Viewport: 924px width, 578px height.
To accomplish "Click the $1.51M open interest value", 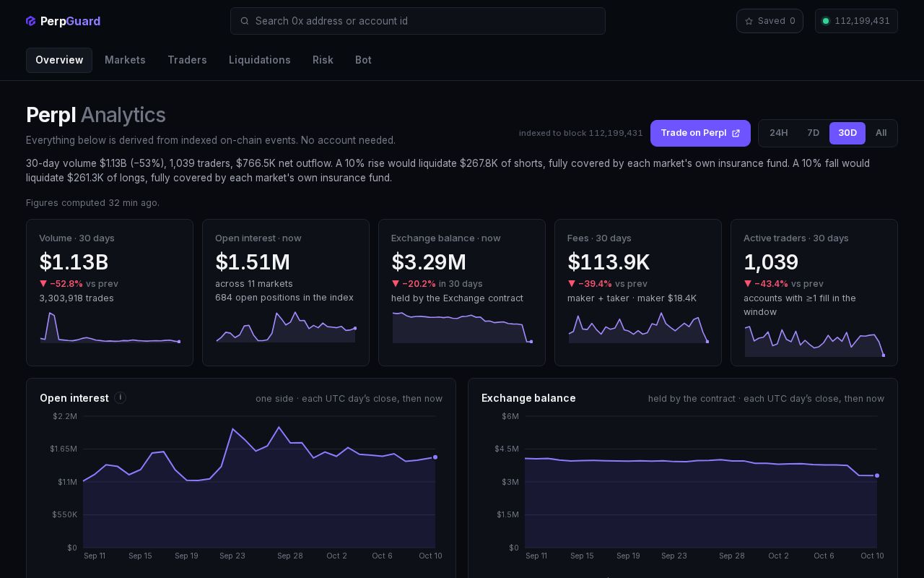I will (253, 262).
